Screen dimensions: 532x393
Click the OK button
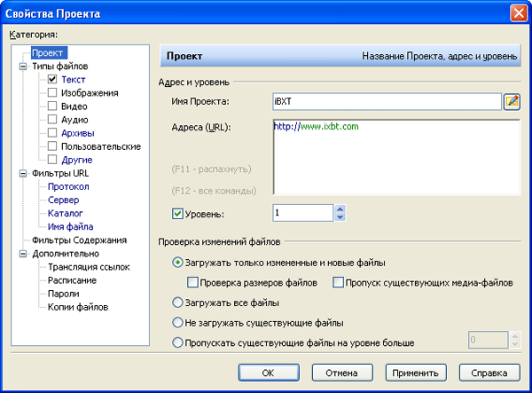tap(269, 373)
